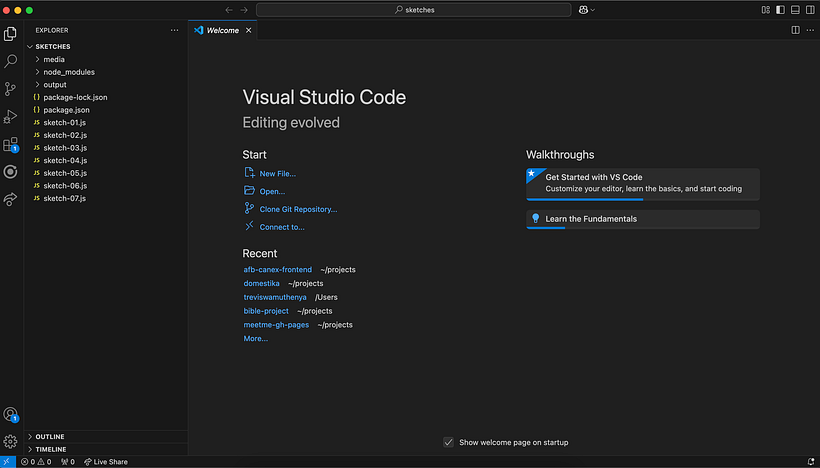Open the Extensions view
The width and height of the screenshot is (820, 468).
click(10, 144)
